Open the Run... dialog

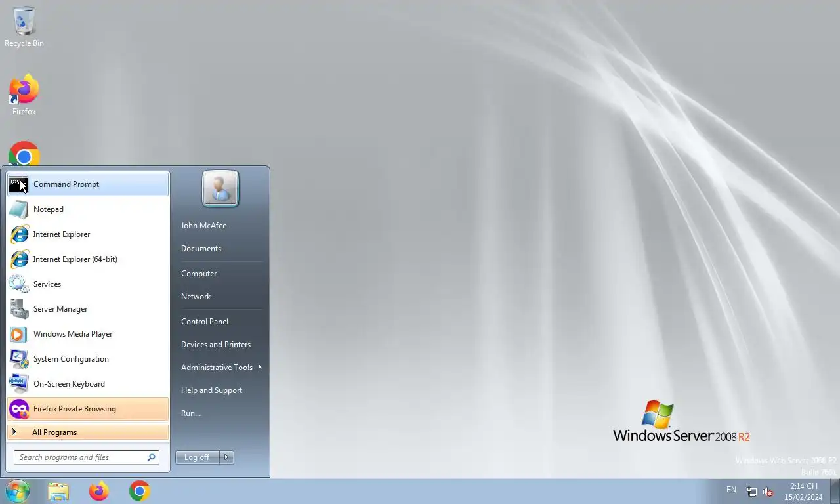pos(191,413)
